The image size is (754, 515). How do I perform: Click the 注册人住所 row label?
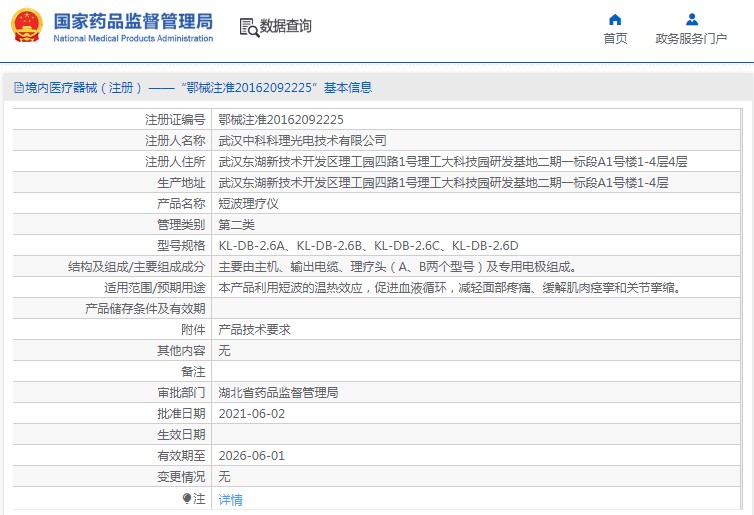175,162
